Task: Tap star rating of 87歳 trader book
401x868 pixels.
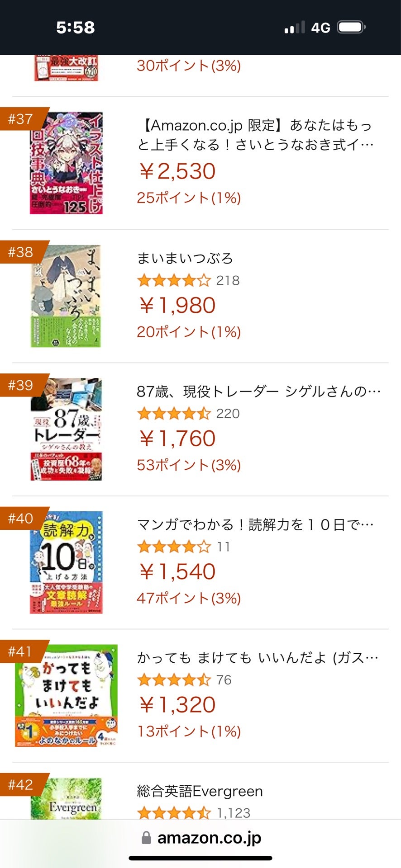Action: (174, 414)
